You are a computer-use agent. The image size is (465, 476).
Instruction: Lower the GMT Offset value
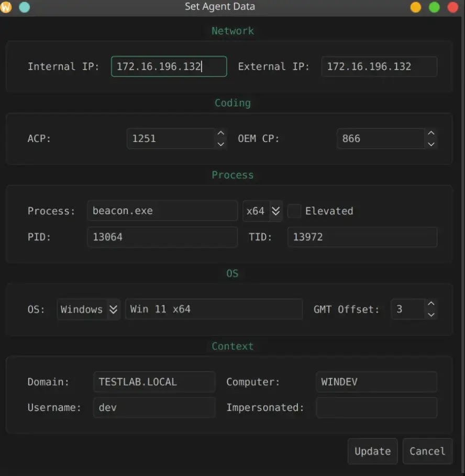tap(431, 315)
